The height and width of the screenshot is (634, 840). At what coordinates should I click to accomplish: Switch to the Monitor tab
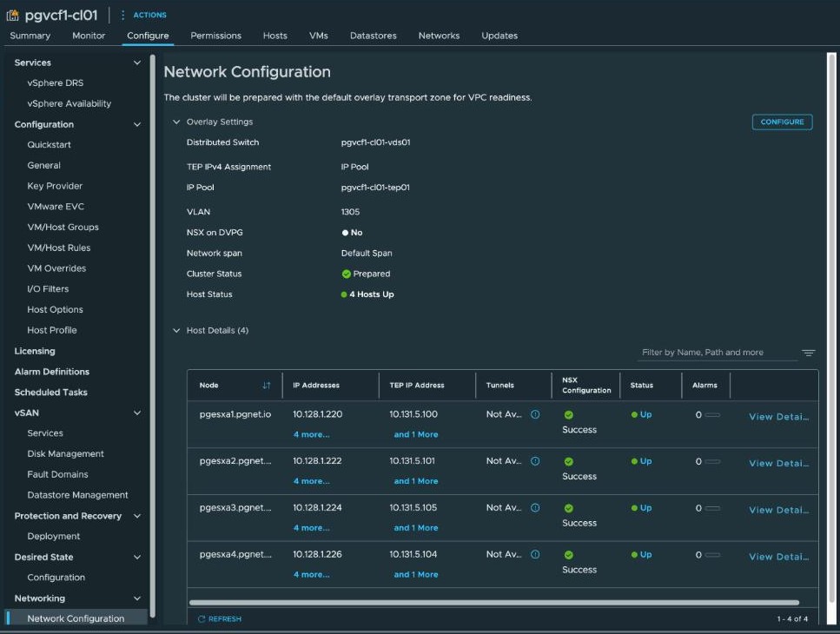[89, 36]
